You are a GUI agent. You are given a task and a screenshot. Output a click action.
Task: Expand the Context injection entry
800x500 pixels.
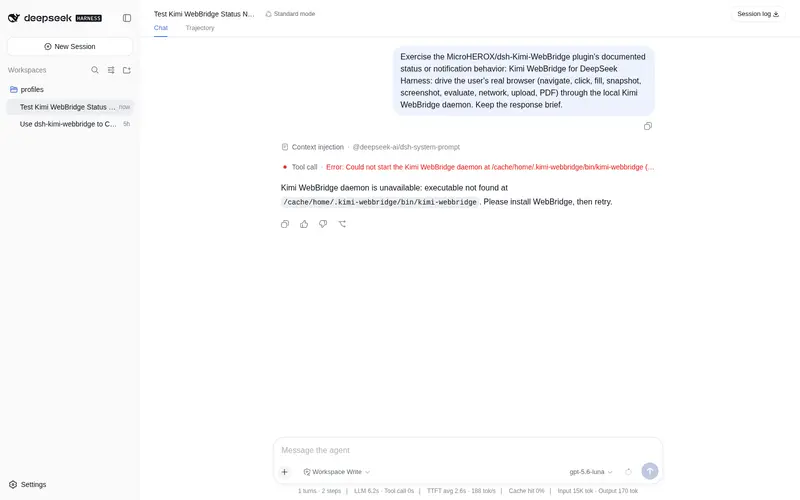(370, 147)
